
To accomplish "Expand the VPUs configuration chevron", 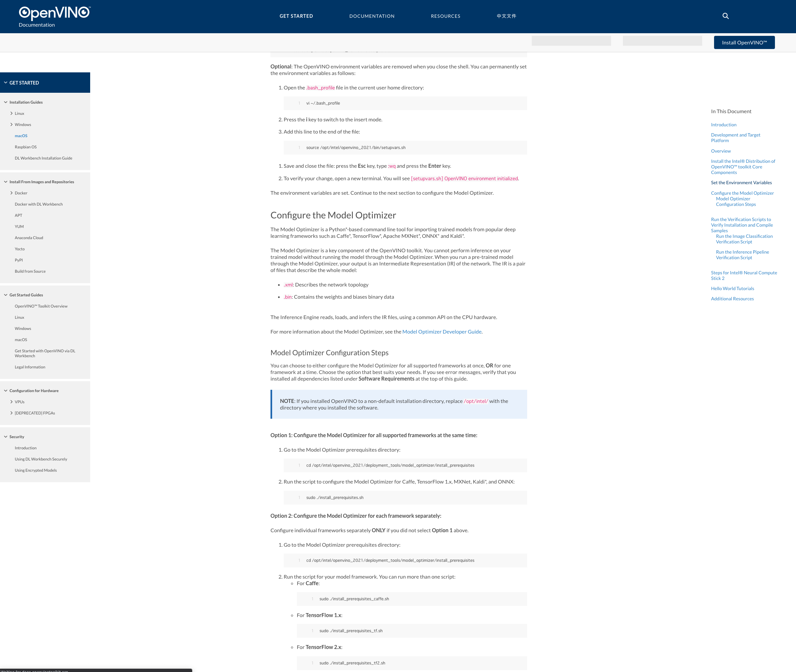I will click(12, 402).
